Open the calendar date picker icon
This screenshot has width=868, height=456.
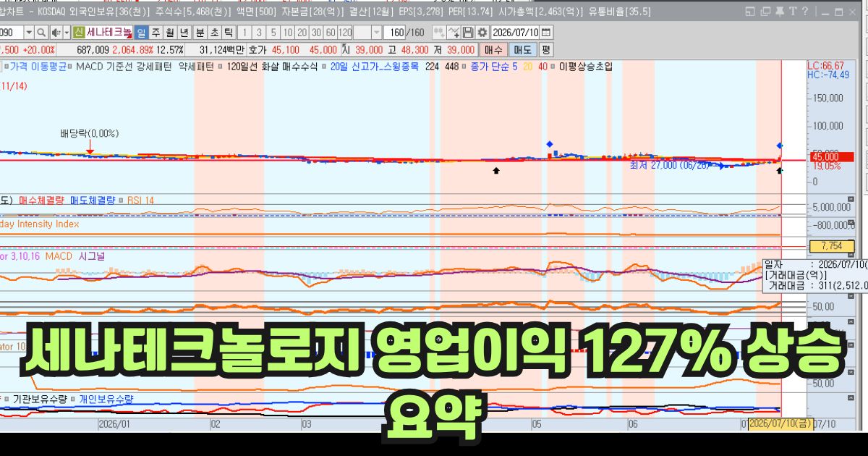pos(546,33)
